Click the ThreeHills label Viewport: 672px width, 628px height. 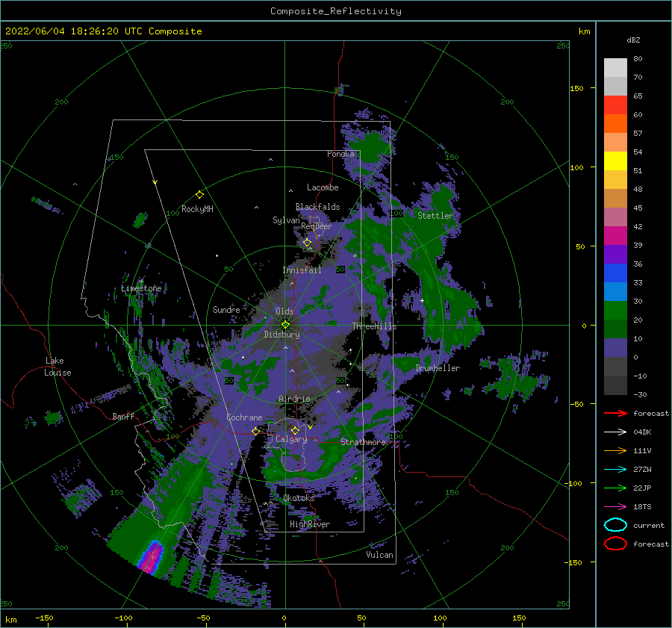click(375, 326)
